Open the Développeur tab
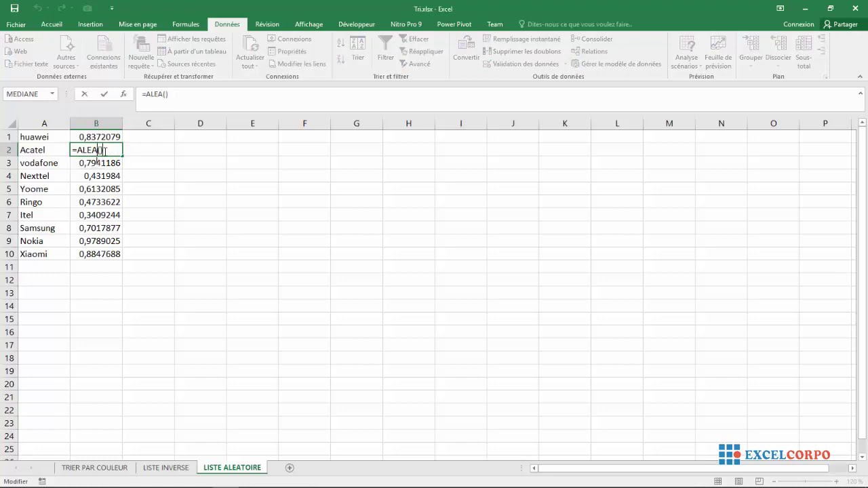This screenshot has width=868, height=488. point(357,24)
